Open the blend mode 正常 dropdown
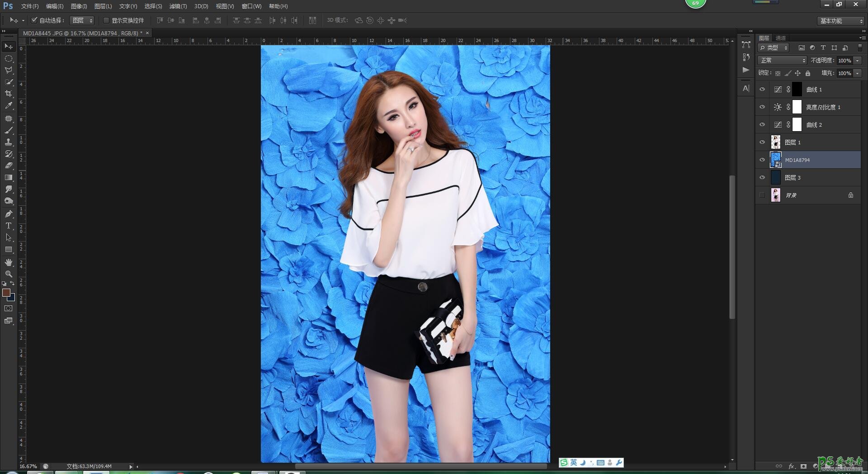Viewport: 868px width, 474px height. tap(782, 60)
